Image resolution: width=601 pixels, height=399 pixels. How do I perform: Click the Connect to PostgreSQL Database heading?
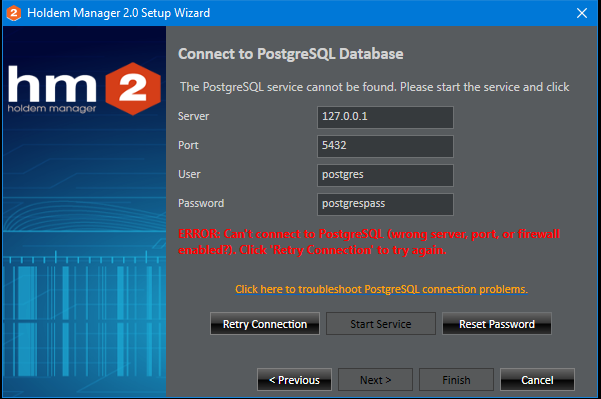coord(291,54)
